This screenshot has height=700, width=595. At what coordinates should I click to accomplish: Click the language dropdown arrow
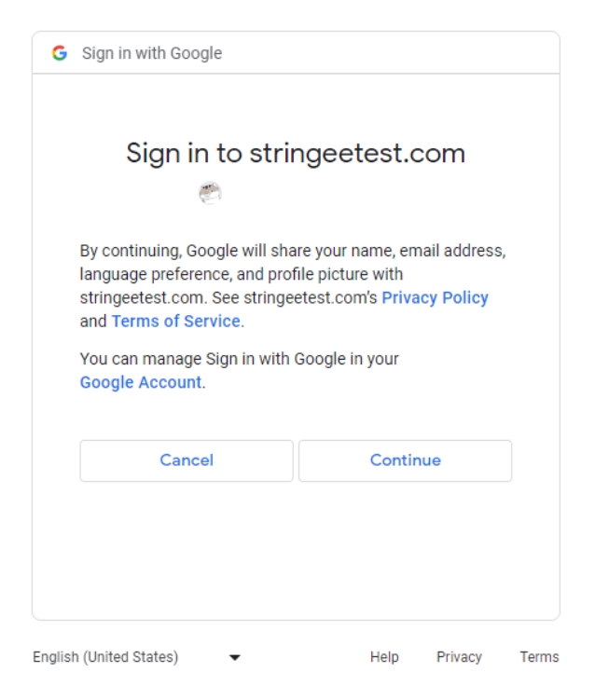(x=233, y=658)
